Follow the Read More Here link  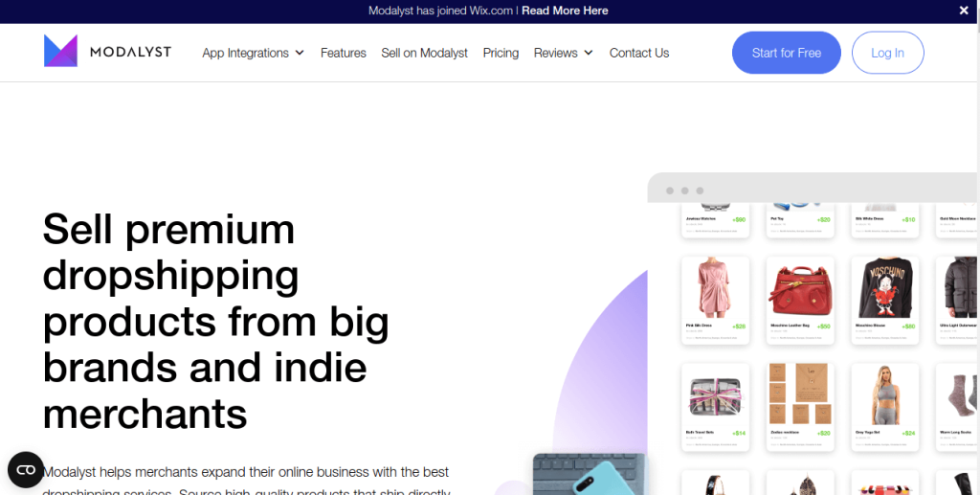[565, 11]
